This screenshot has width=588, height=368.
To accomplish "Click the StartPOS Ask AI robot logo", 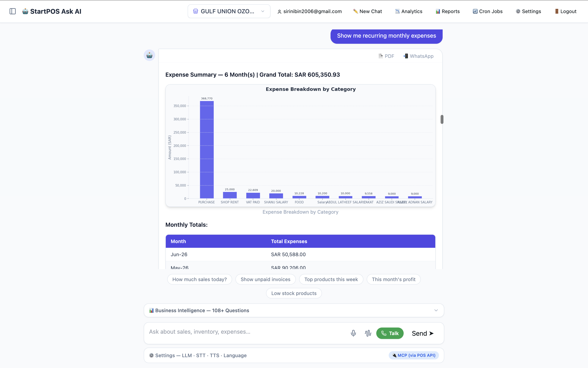I will pos(25,11).
